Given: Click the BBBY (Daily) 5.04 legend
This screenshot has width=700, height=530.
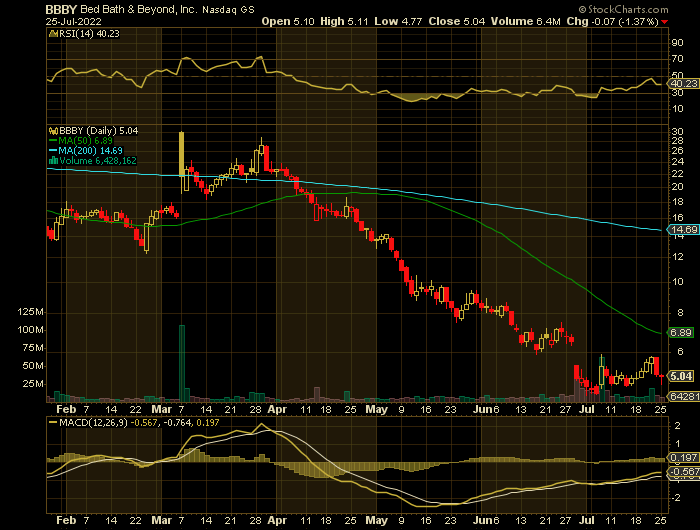Looking at the screenshot, I should tap(98, 131).
